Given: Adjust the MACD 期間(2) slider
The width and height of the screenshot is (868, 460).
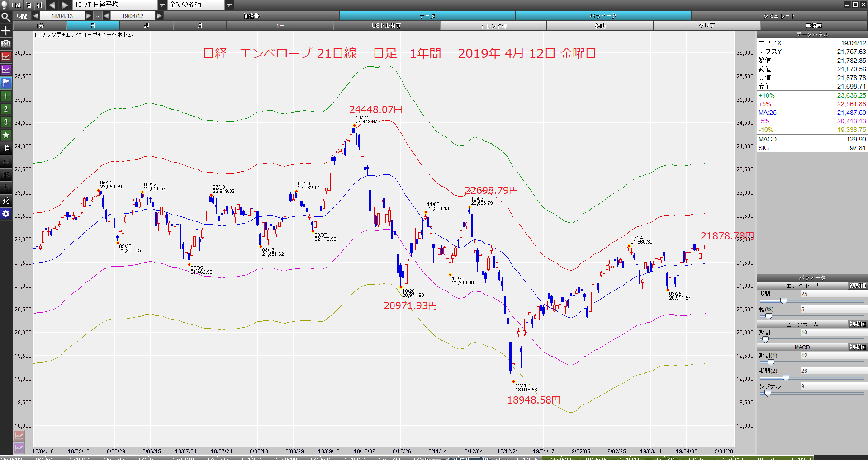Looking at the screenshot, I should [x=786, y=378].
